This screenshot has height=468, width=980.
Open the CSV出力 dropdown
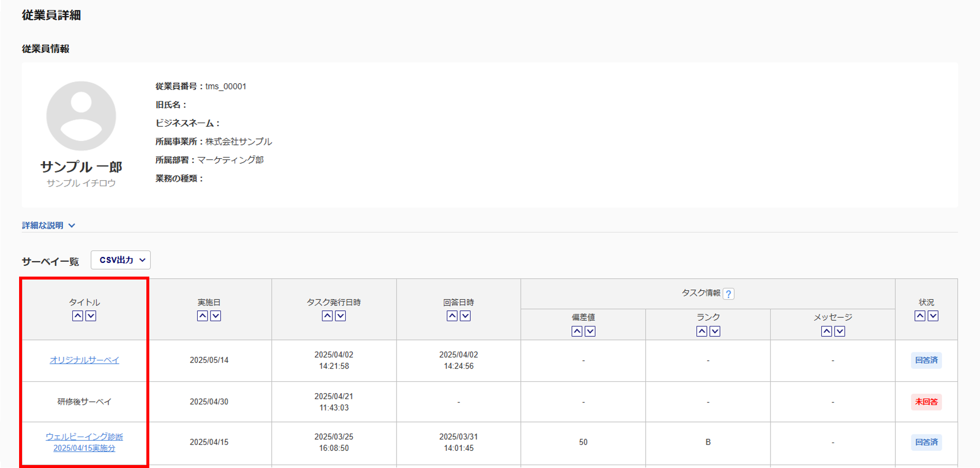point(121,260)
